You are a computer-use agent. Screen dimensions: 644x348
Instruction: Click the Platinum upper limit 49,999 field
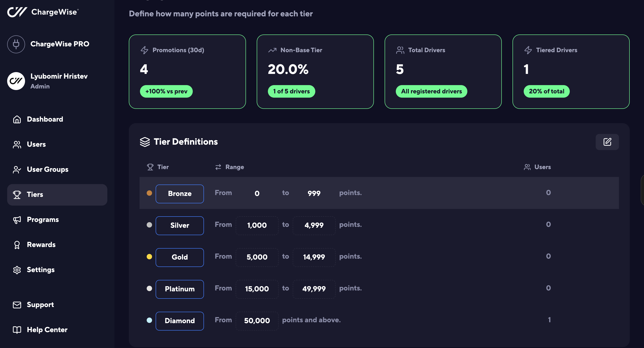pos(314,289)
